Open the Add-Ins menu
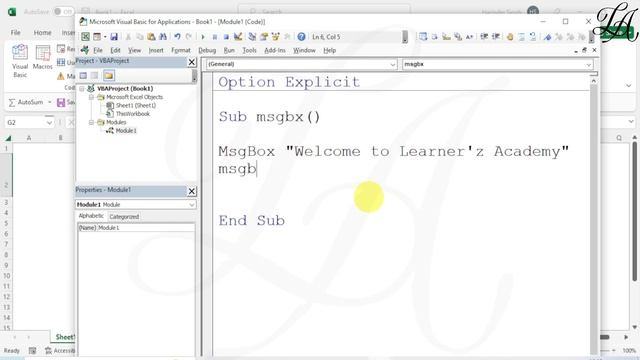 click(275, 50)
